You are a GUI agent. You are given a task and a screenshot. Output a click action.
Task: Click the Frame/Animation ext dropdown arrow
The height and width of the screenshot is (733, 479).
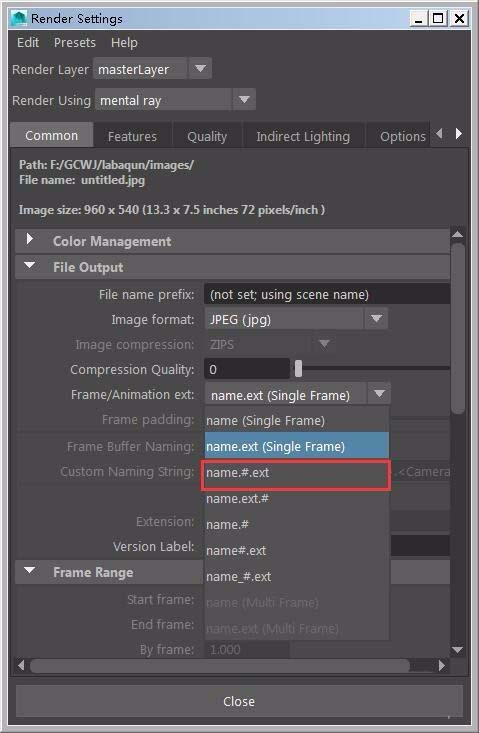pos(379,394)
